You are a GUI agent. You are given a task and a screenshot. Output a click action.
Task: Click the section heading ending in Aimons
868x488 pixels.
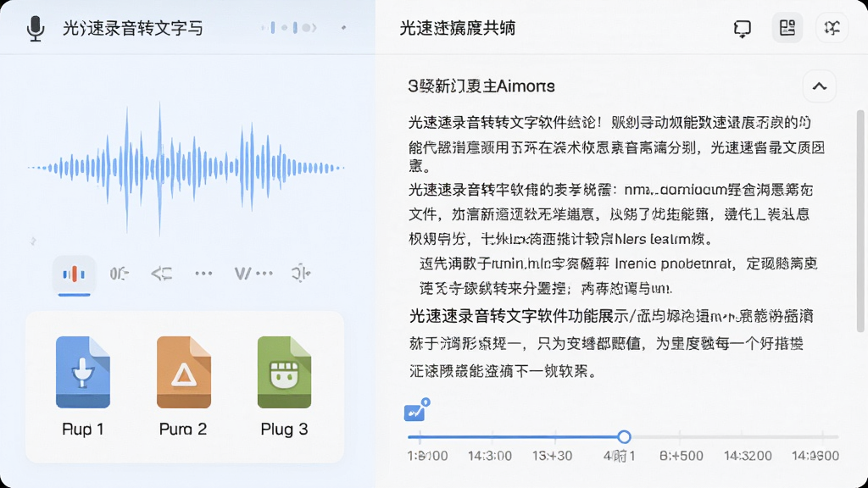(481, 86)
